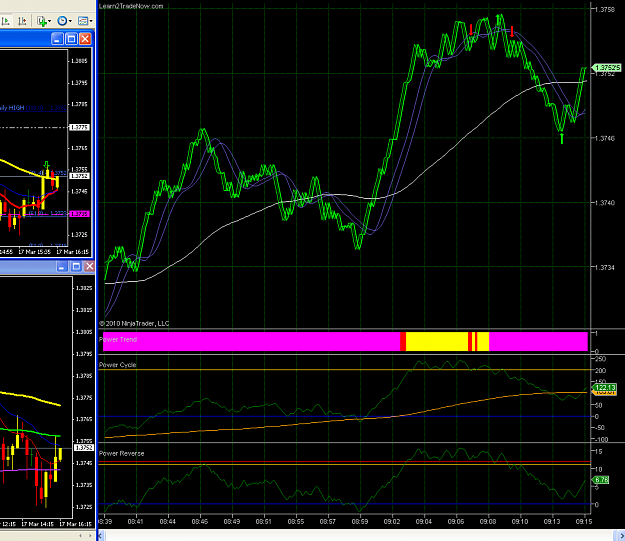This screenshot has width=625, height=541.
Task: Click the chart templates icon
Action: pyautogui.click(x=83, y=21)
